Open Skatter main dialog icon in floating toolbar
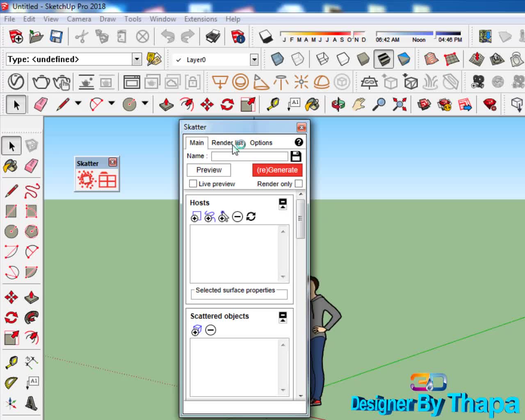The height and width of the screenshot is (420, 525). 86,180
